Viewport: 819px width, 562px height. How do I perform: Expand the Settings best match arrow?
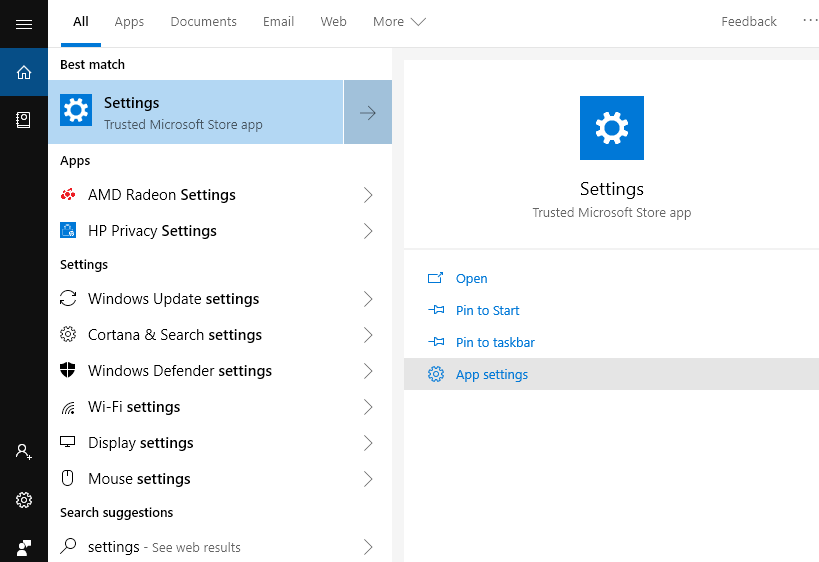(368, 113)
